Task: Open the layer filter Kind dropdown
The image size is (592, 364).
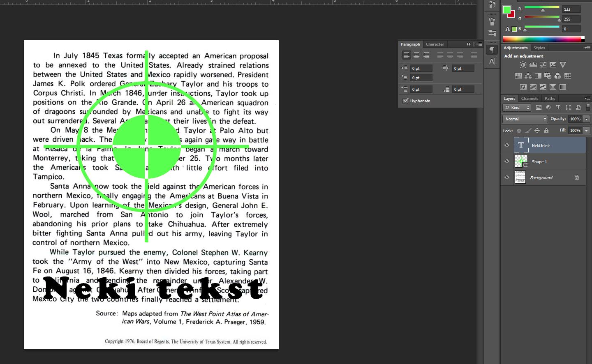Action: 517,108
